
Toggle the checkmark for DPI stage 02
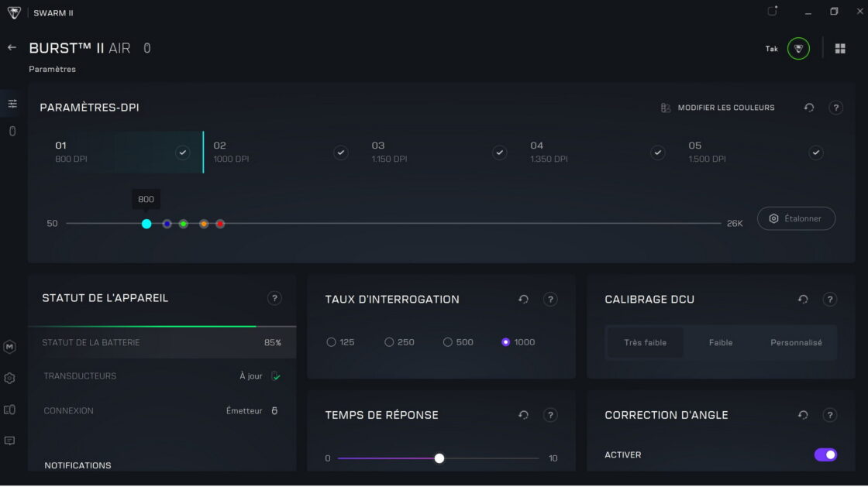pyautogui.click(x=341, y=153)
